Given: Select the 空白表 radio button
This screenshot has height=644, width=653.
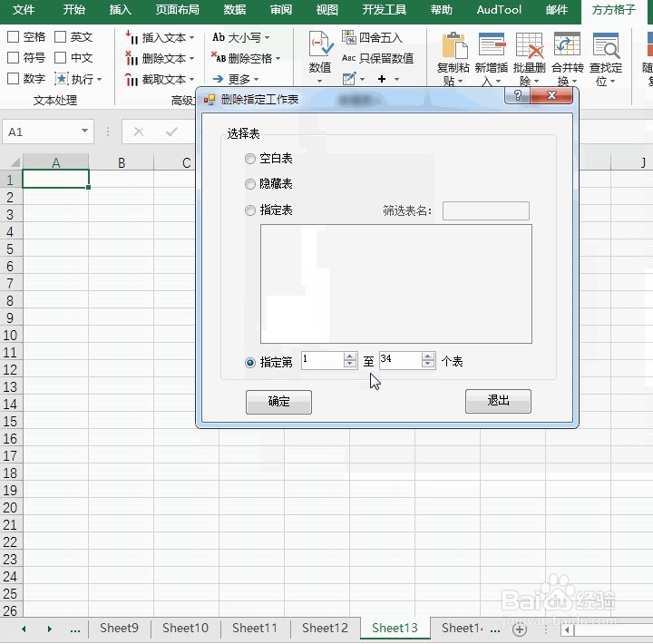Looking at the screenshot, I should [250, 159].
